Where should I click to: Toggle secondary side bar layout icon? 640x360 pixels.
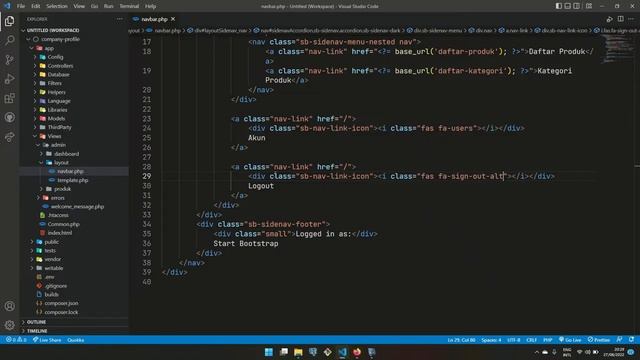point(576,6)
